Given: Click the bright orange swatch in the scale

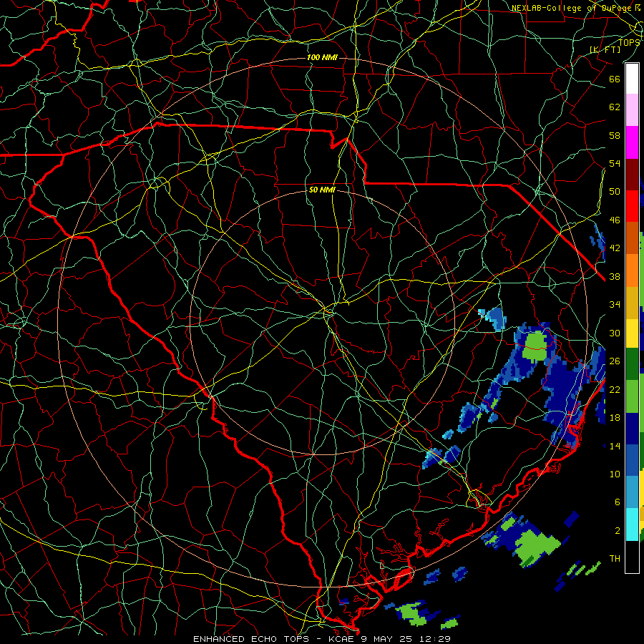Looking at the screenshot, I should click(x=632, y=270).
